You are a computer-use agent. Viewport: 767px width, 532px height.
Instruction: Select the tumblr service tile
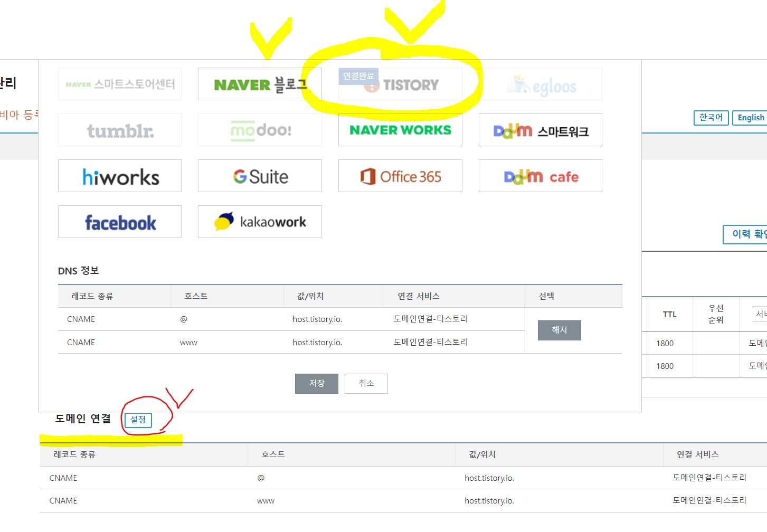120,130
